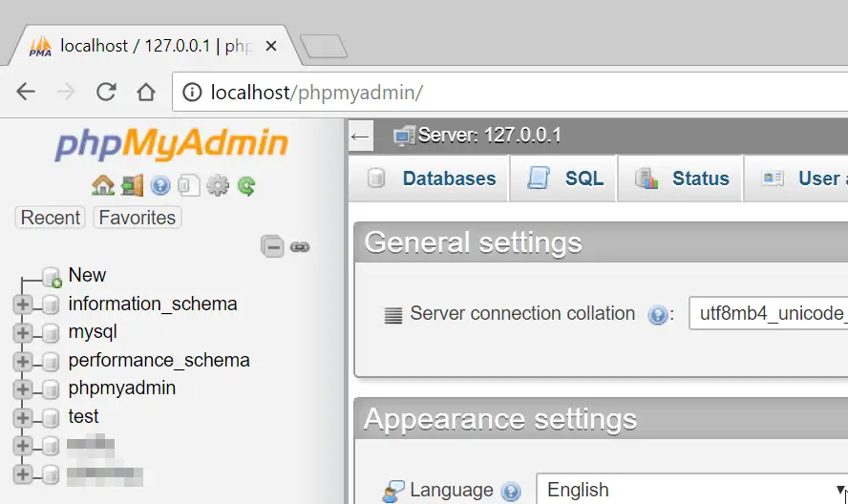
Task: Open the SQL tab
Action: point(563,178)
